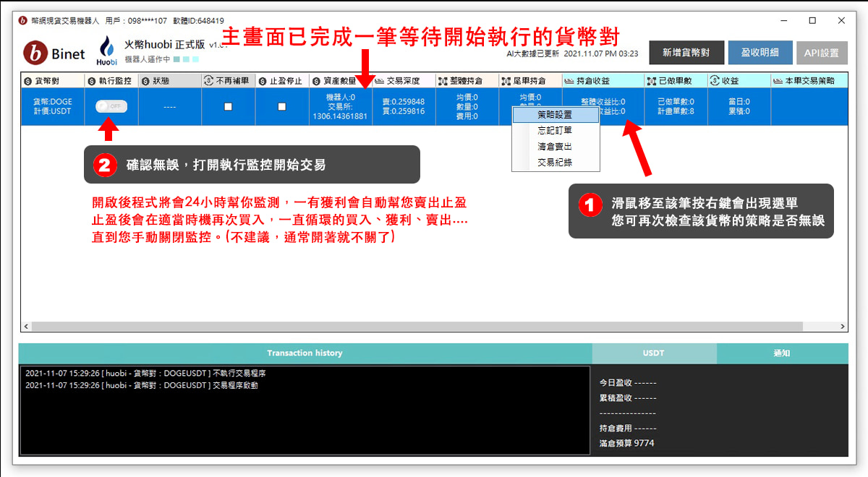The height and width of the screenshot is (477, 868).
Task: Click the 止盈停止 column header
Action: click(282, 80)
